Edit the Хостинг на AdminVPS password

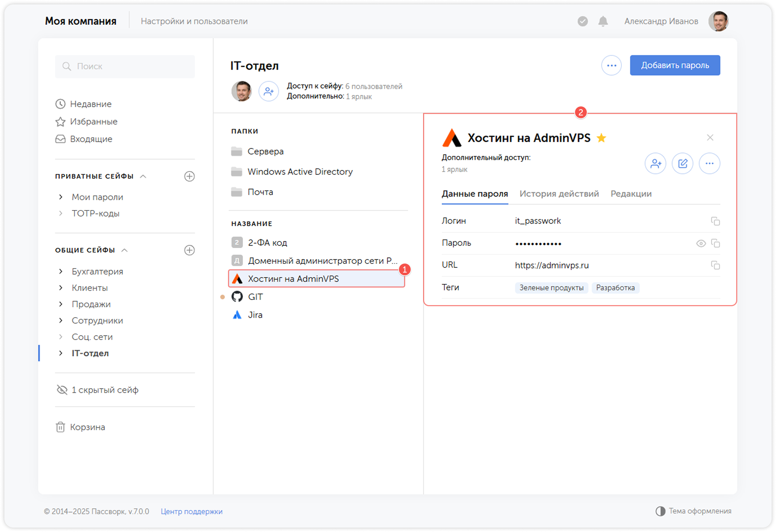click(x=682, y=163)
